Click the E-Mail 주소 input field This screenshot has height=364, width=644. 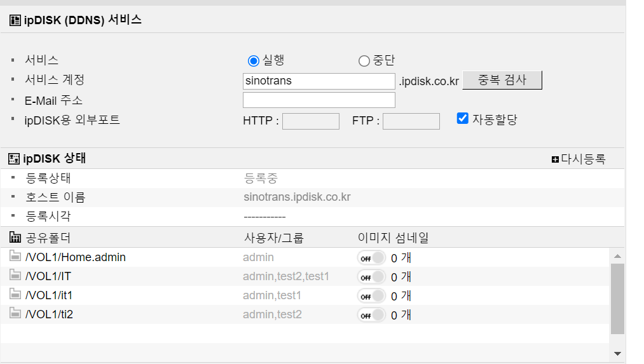319,100
